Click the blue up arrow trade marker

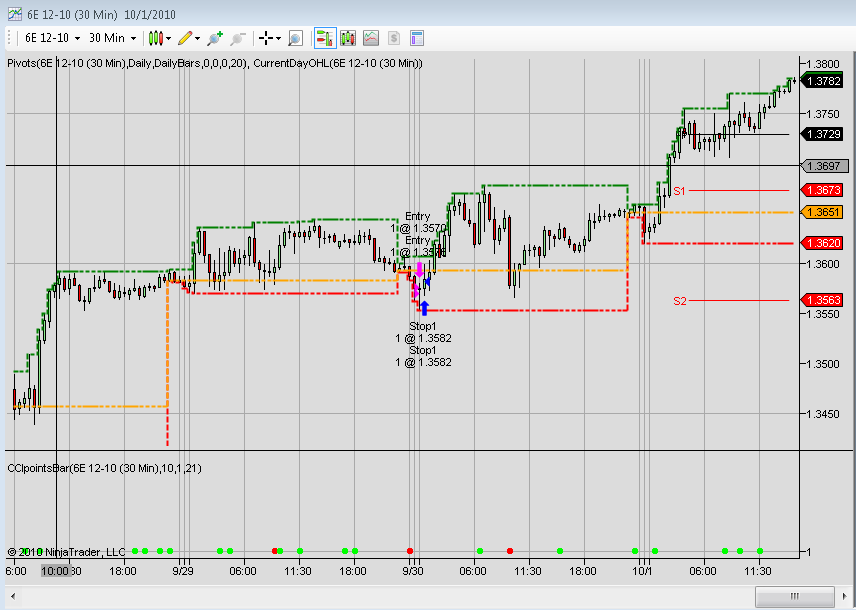pyautogui.click(x=424, y=308)
